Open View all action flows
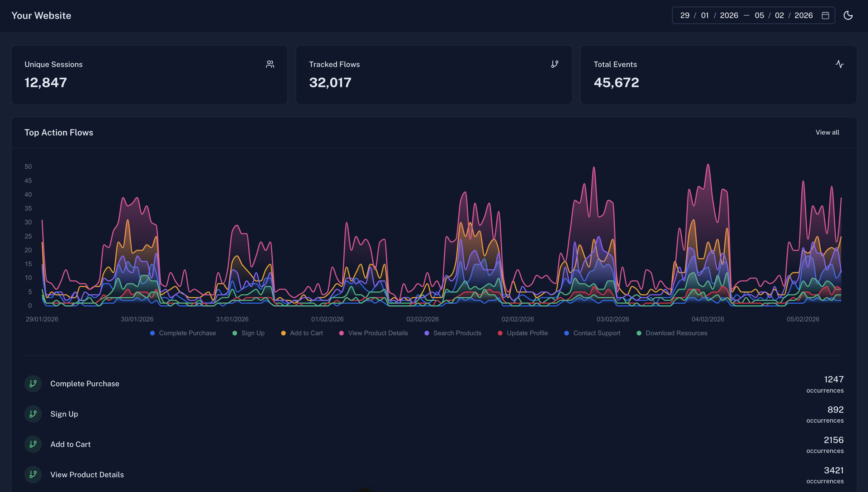868x492 pixels. coord(827,132)
